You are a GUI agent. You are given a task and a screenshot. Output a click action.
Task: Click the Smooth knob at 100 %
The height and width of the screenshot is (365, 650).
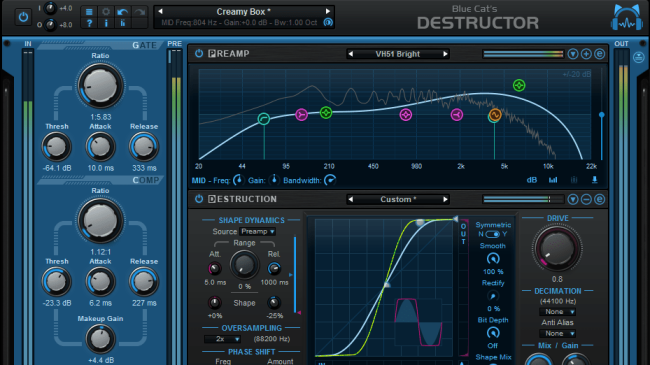[492, 259]
